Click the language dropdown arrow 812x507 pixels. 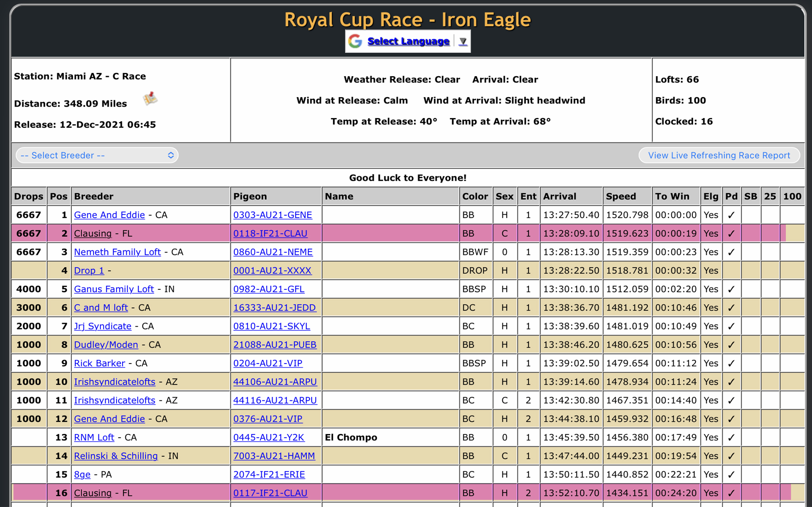click(463, 41)
